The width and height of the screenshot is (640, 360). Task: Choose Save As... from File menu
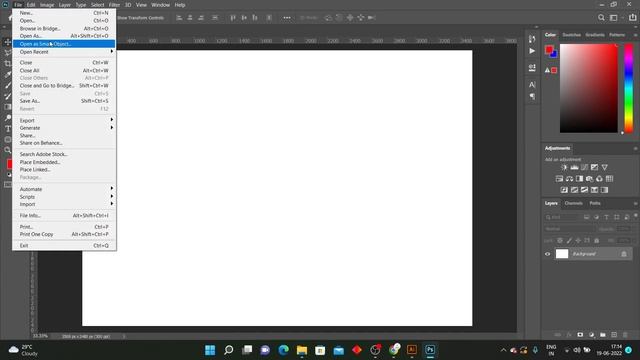tap(64, 101)
